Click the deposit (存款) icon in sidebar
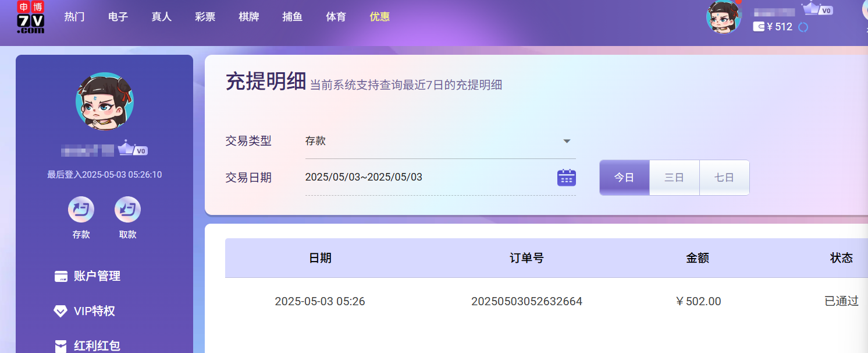 pyautogui.click(x=81, y=210)
